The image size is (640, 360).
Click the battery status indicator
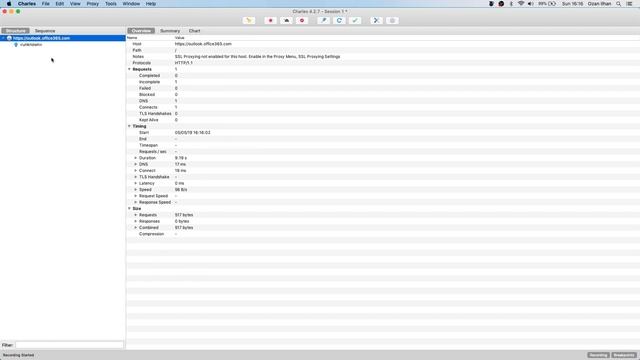547,4
